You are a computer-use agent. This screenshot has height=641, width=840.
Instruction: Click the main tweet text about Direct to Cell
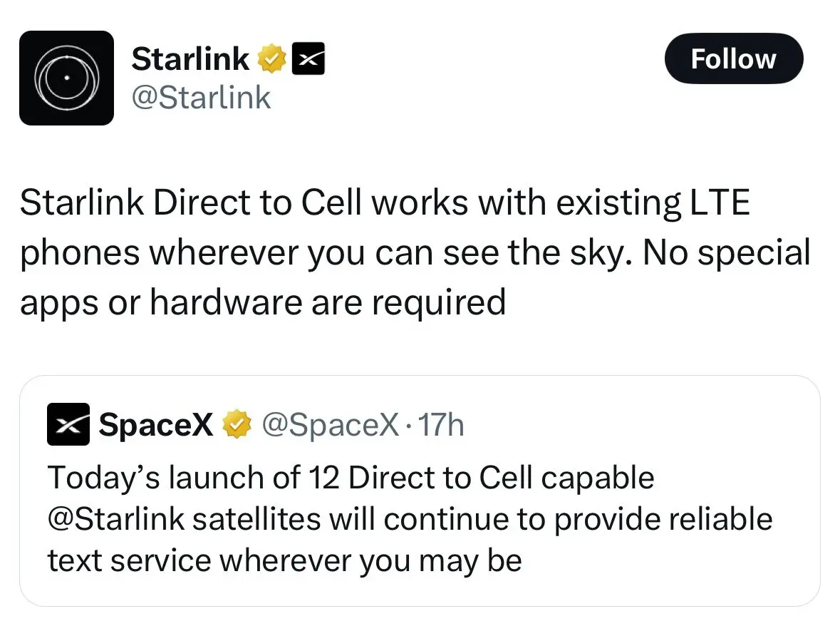(413, 251)
